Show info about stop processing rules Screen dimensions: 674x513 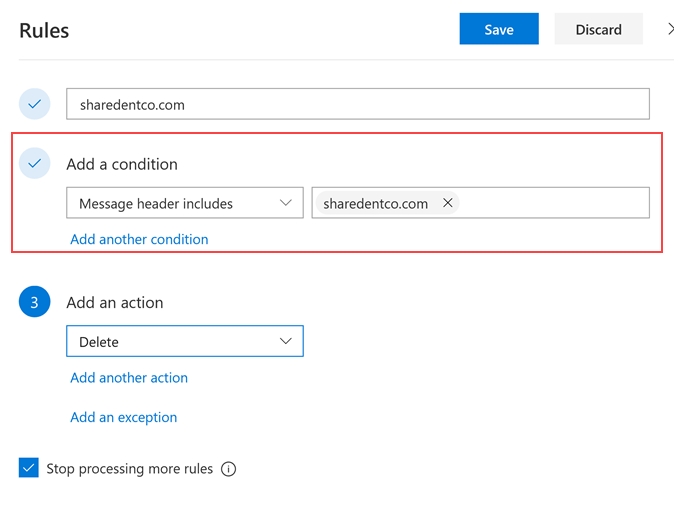point(228,469)
